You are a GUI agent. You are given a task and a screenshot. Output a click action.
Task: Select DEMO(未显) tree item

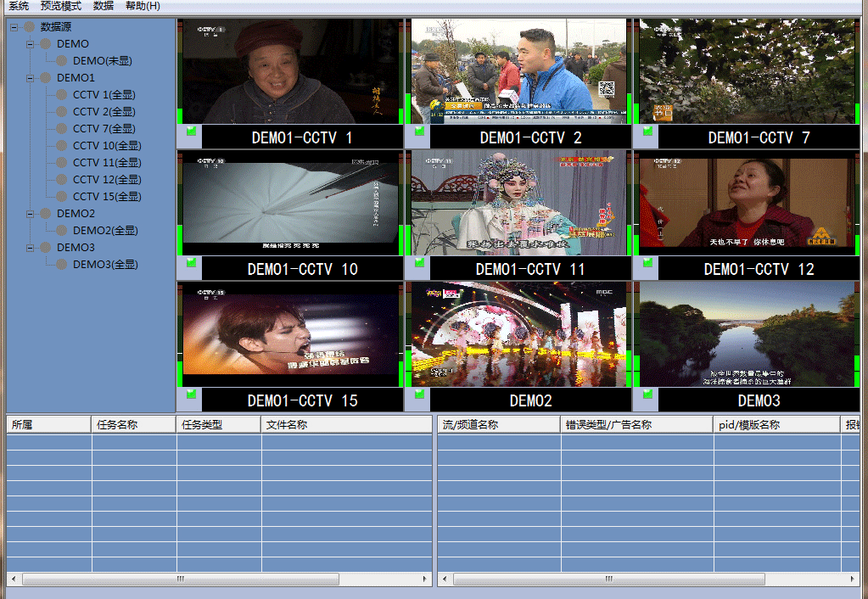click(103, 61)
